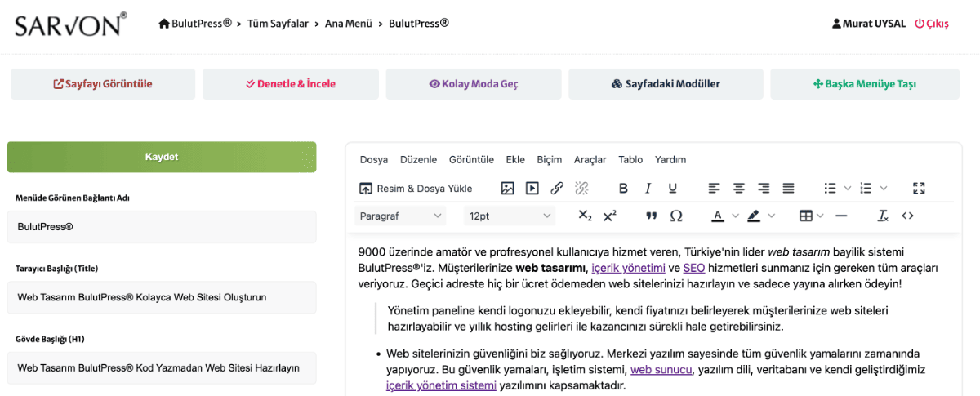Focus the Tarayıcı Başlığı (Title) field
980x396 pixels.
click(x=162, y=297)
